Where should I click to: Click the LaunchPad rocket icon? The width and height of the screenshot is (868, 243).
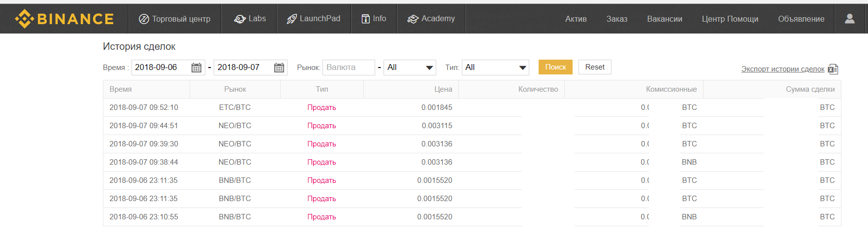click(x=291, y=19)
